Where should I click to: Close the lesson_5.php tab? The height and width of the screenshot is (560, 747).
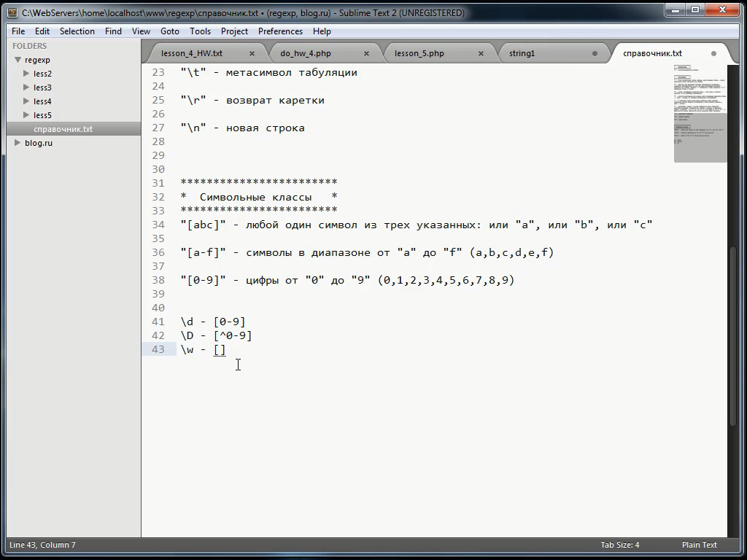pos(481,53)
